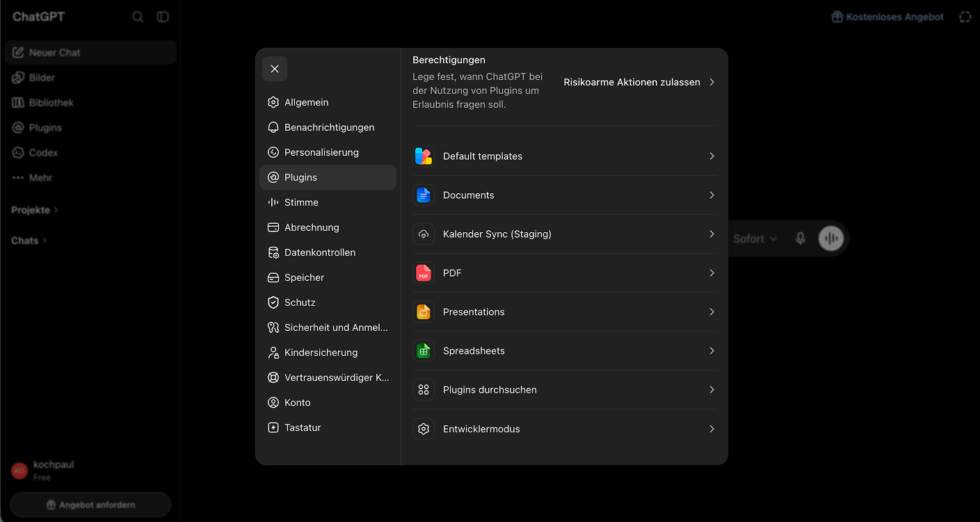Click the Allgemein gear icon in settings
This screenshot has width=980, height=522.
tap(273, 102)
